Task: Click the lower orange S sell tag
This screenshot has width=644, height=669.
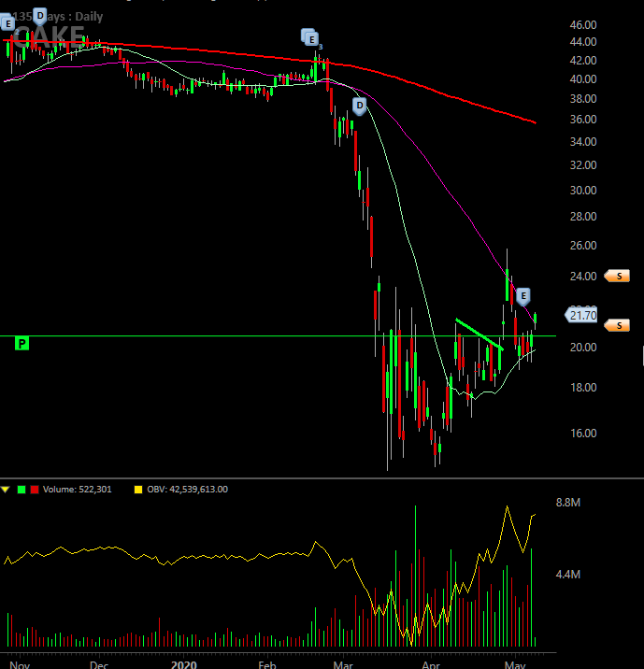Action: tap(617, 325)
